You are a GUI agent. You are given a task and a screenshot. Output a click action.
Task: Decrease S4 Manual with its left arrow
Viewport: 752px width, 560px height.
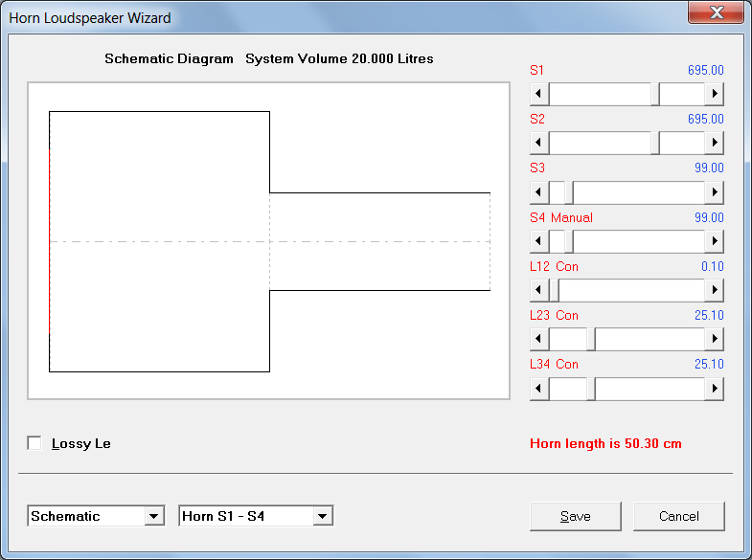(539, 241)
